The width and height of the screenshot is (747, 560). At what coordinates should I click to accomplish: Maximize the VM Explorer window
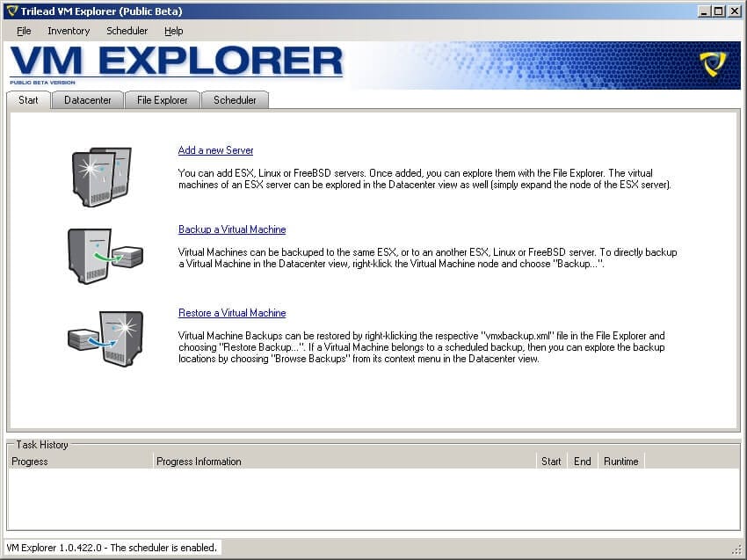(x=718, y=11)
